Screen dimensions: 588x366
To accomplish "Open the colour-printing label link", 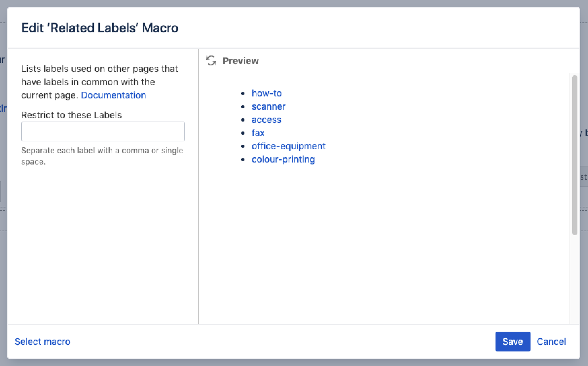I will tap(283, 159).
